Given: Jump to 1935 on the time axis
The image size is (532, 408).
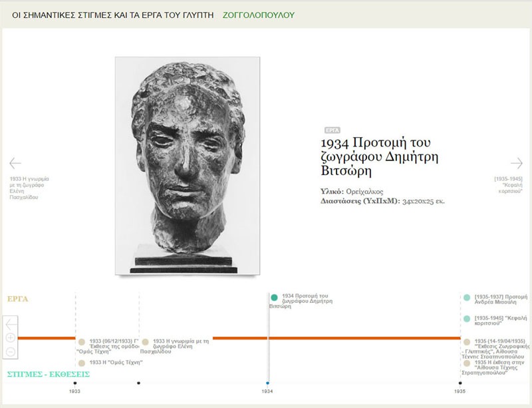Looking at the screenshot, I should (460, 383).
